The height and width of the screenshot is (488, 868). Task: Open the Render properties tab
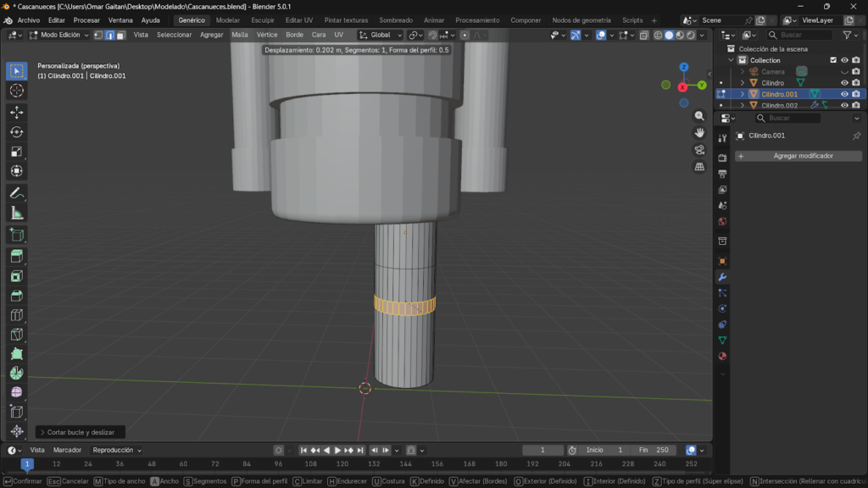click(x=722, y=157)
